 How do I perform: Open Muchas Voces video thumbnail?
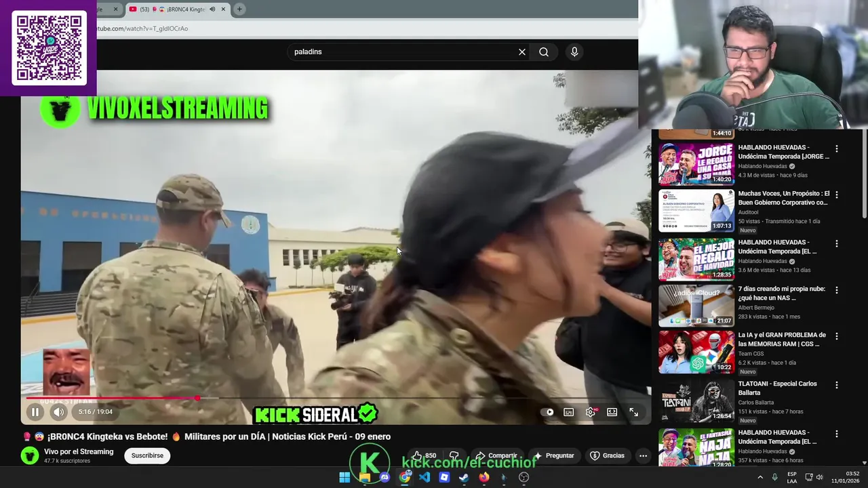[696, 211]
